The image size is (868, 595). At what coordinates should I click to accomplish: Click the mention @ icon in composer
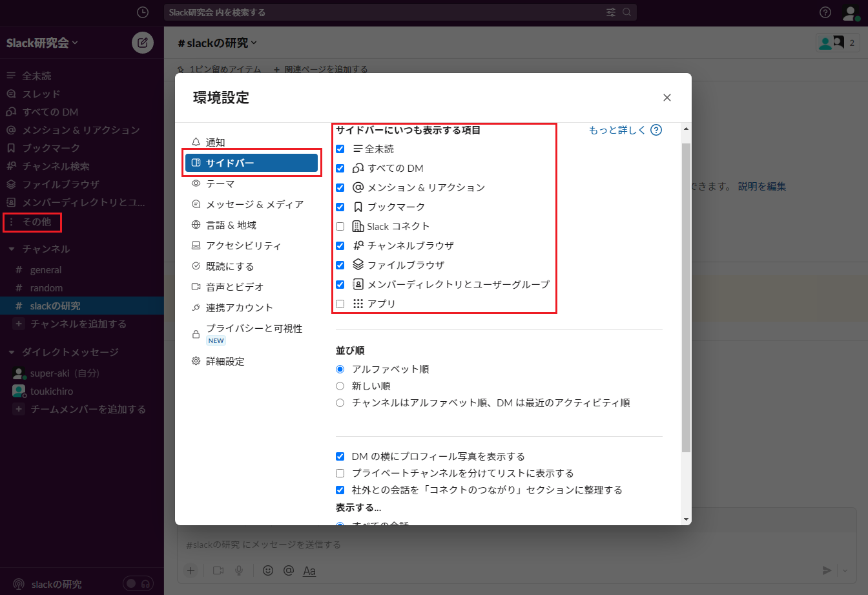point(289,570)
